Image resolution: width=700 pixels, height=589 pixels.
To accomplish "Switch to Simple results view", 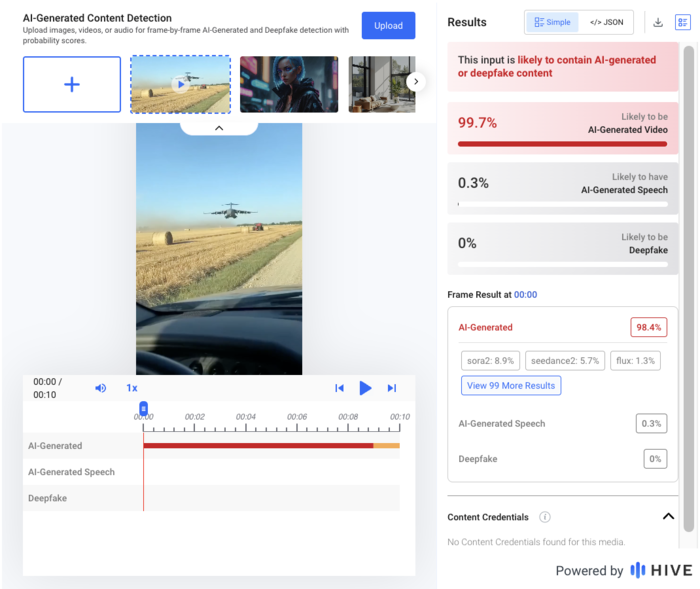I will click(x=553, y=22).
